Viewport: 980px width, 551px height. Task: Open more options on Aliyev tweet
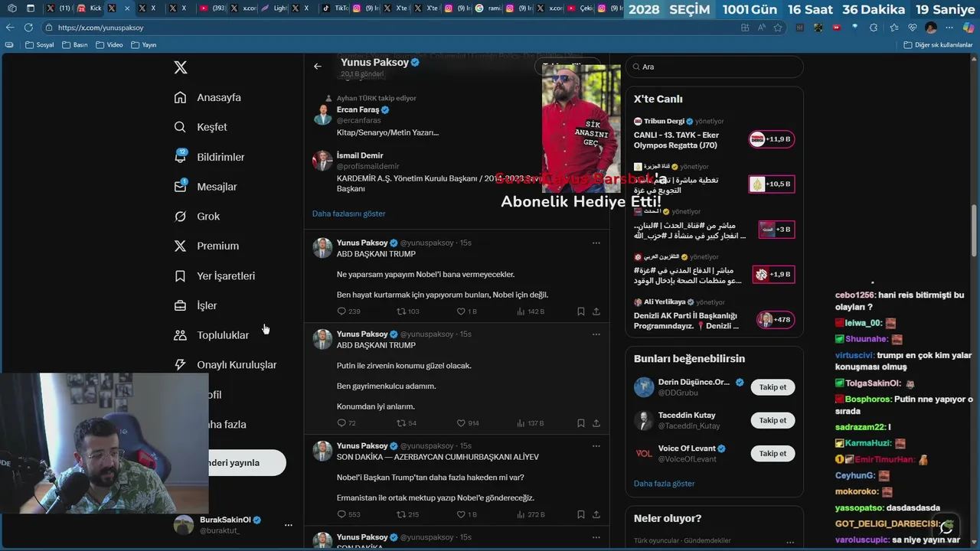tap(596, 445)
